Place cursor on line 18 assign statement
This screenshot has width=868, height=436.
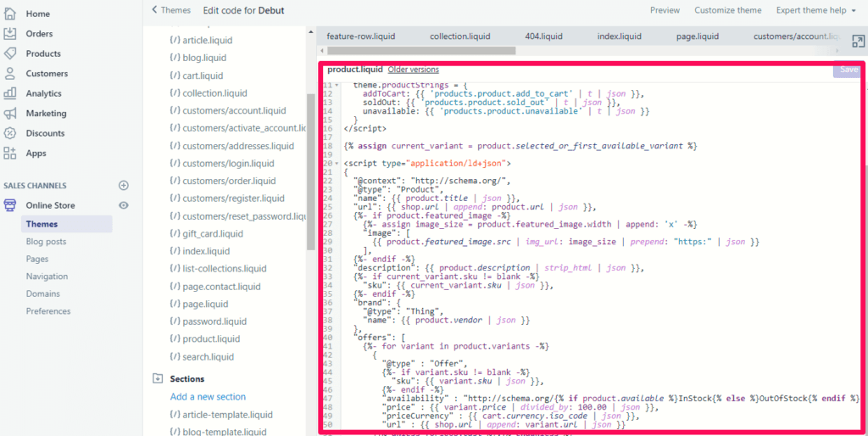click(520, 146)
